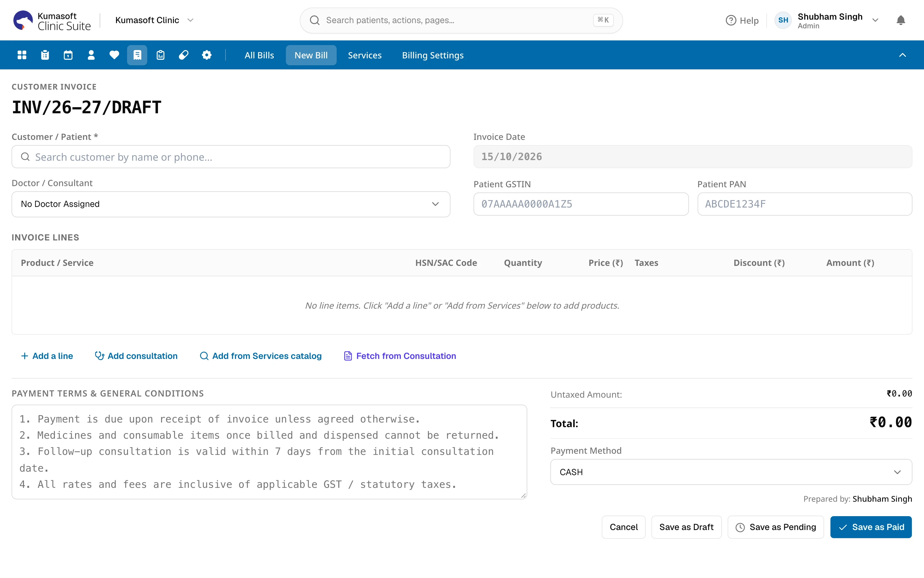Select the billing receipt icon
924x578 pixels.
[x=137, y=55]
